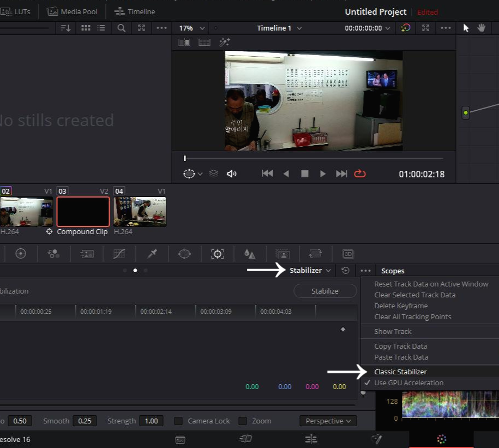Image resolution: width=499 pixels, height=448 pixels.
Task: Open the gallery search magnifier
Action: (x=121, y=28)
